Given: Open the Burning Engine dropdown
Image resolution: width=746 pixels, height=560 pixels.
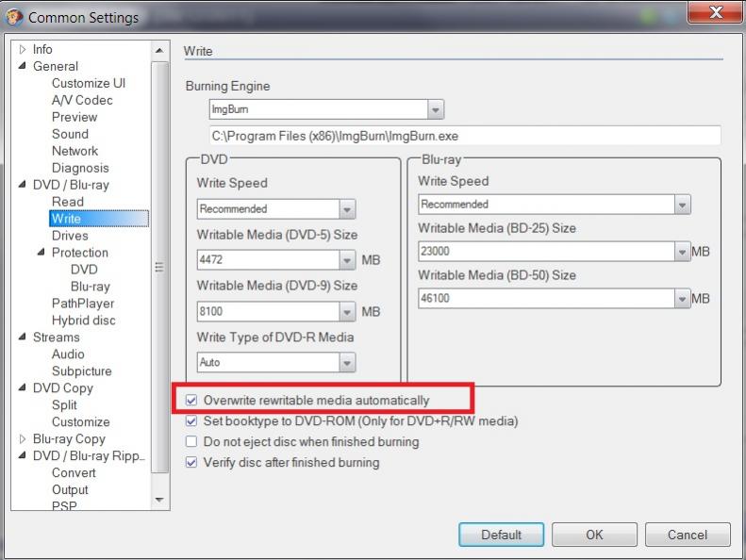Looking at the screenshot, I should [x=436, y=109].
